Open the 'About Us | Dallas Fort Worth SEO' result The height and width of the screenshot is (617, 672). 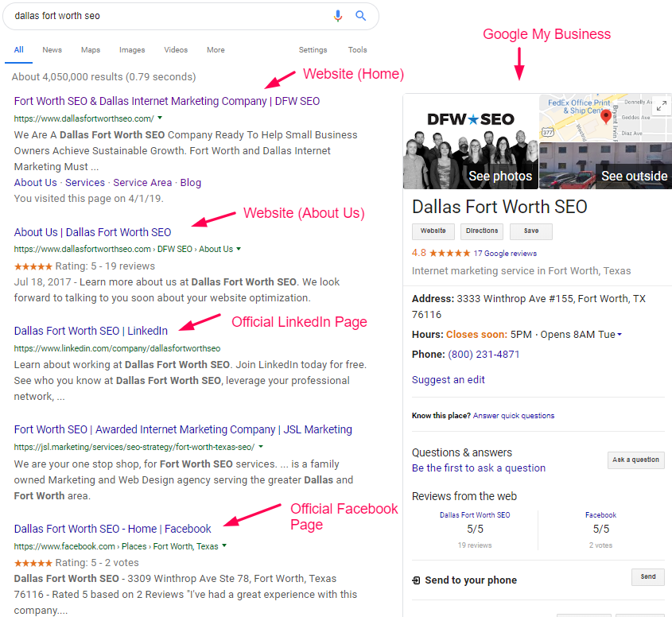point(92,232)
